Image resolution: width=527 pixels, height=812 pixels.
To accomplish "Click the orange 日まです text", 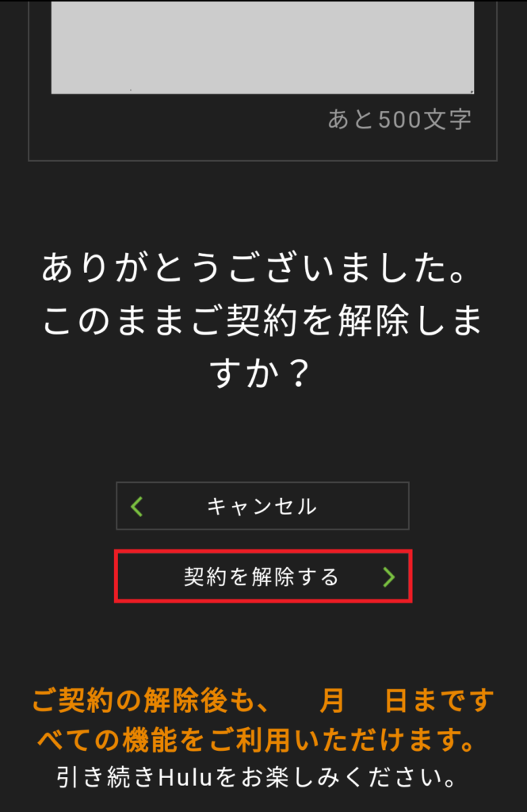I will [440, 701].
